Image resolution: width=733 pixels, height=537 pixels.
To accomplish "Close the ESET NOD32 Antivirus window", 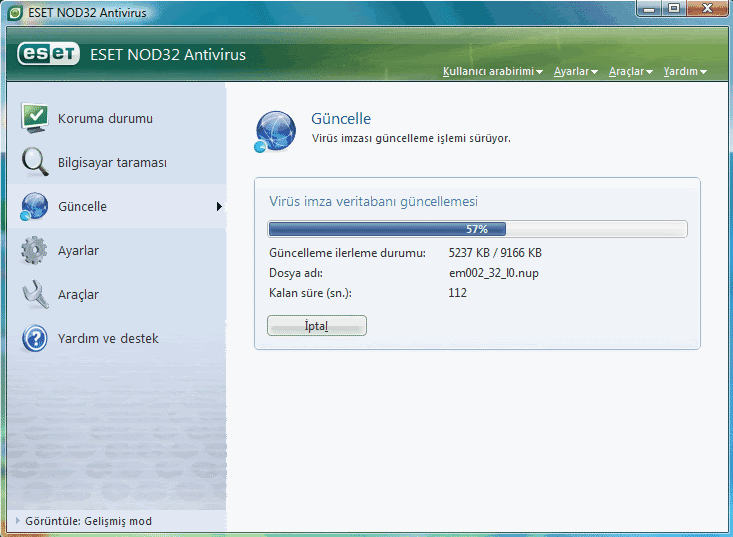I will point(707,8).
